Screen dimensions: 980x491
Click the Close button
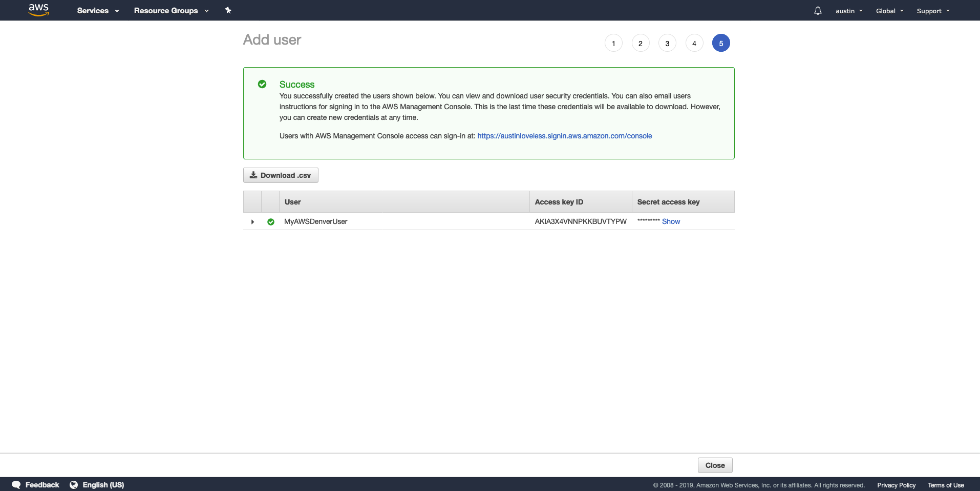point(715,465)
